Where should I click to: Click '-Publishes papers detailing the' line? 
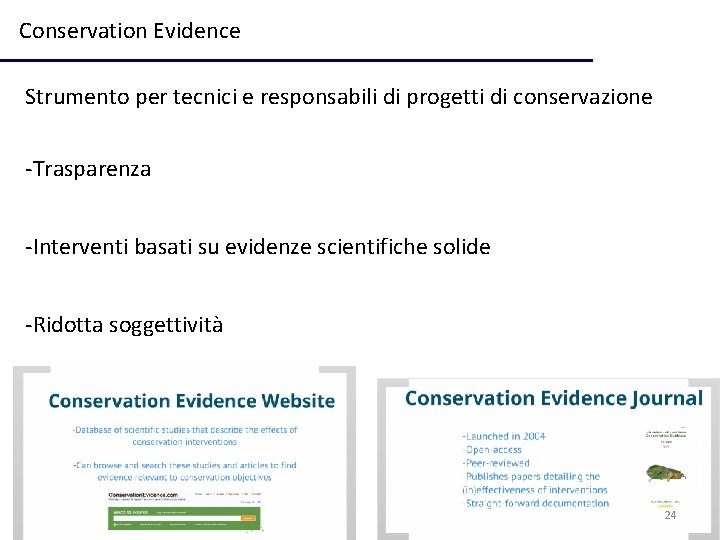[531, 477]
